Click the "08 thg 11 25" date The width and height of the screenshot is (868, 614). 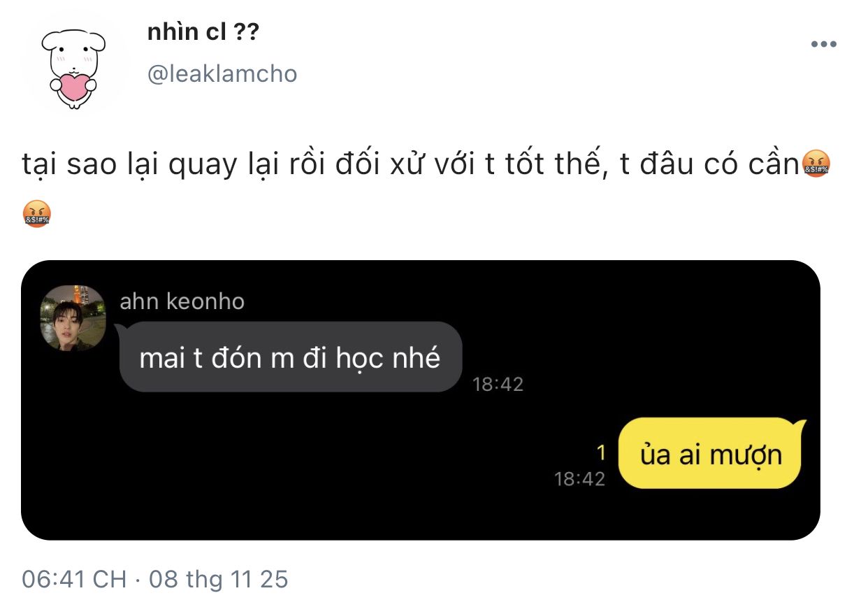coord(217,579)
